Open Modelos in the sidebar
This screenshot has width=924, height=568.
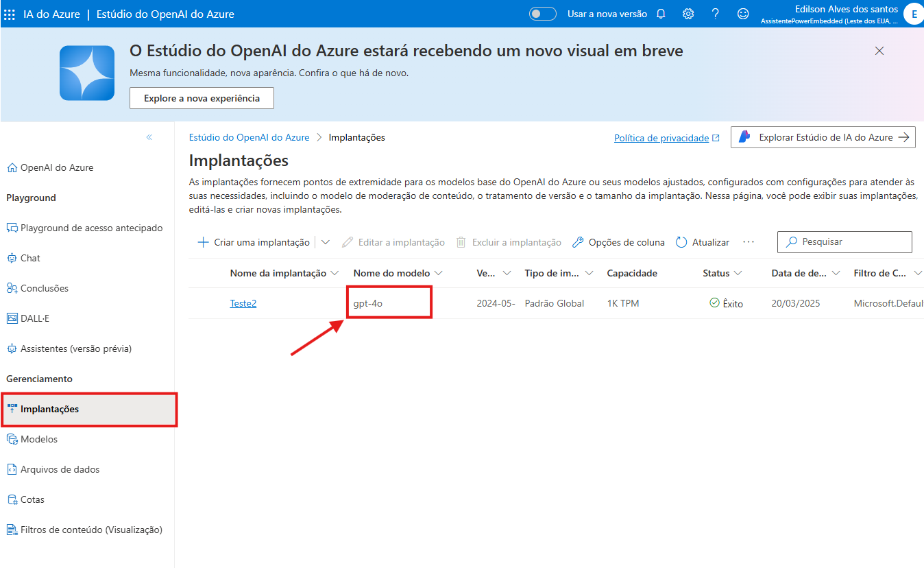(39, 439)
